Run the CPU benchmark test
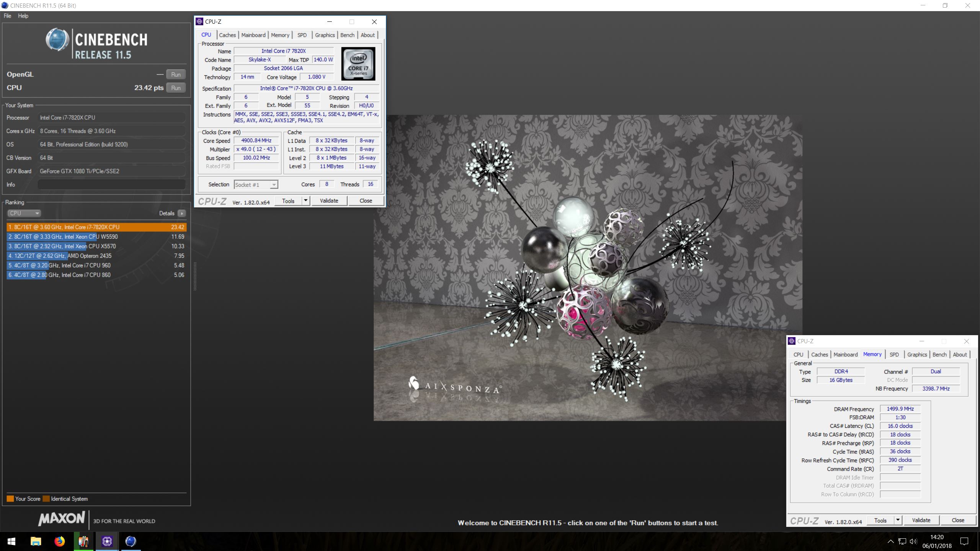Viewport: 980px width, 551px height. point(176,88)
